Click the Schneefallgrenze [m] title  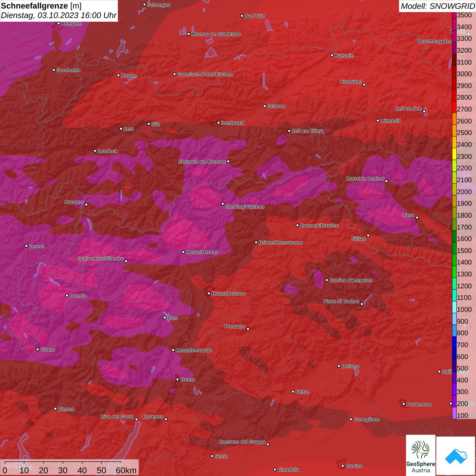[x=41, y=6]
